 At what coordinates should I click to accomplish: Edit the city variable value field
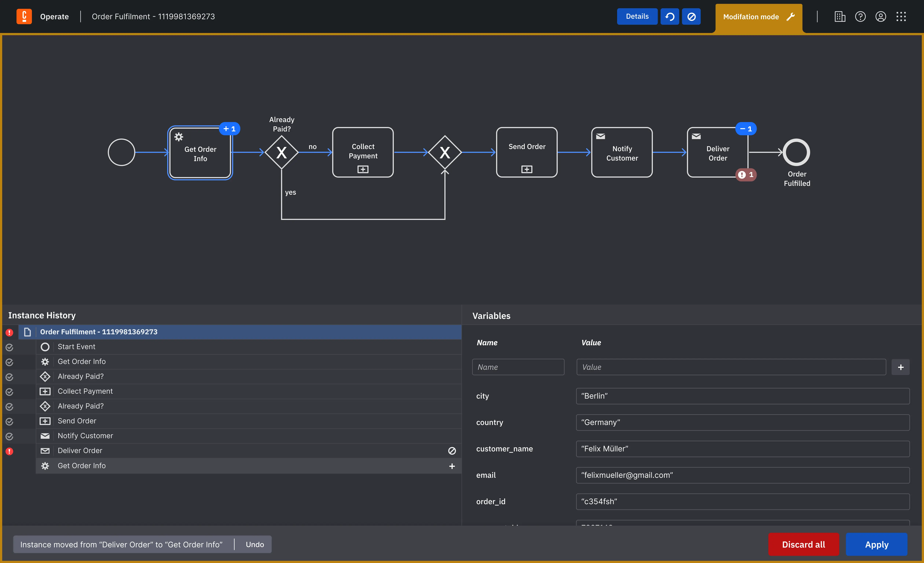(x=742, y=396)
